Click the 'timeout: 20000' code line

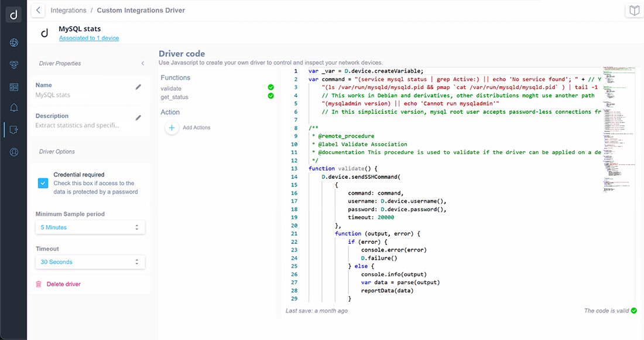(x=371, y=217)
